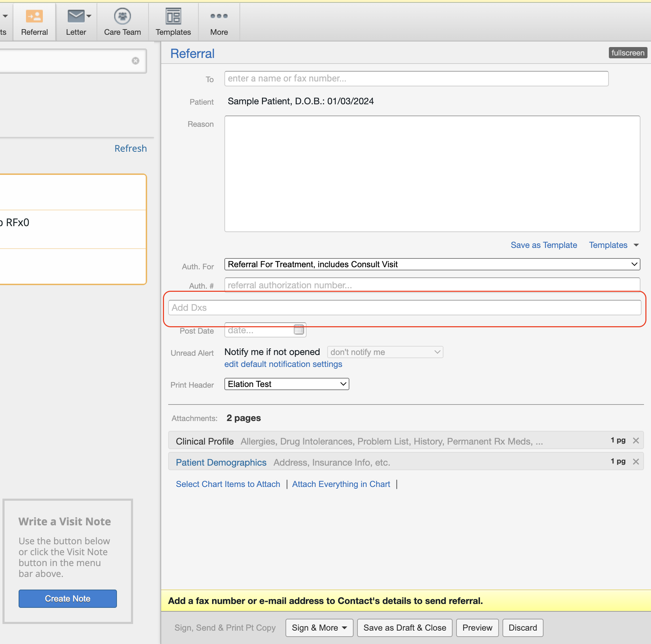Open the Patient Demographics link
Viewport: 651px width, 644px height.
pyautogui.click(x=221, y=462)
